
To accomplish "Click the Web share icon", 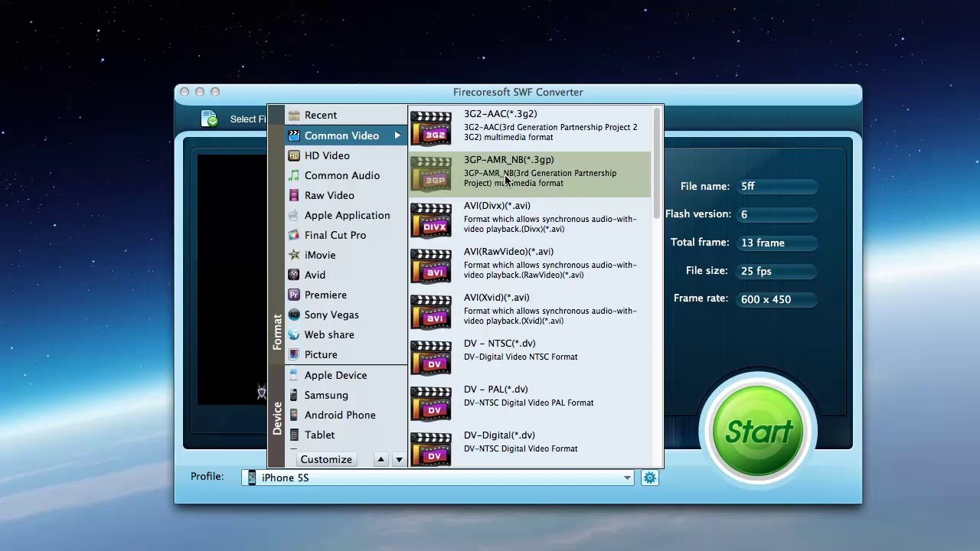I will 293,334.
